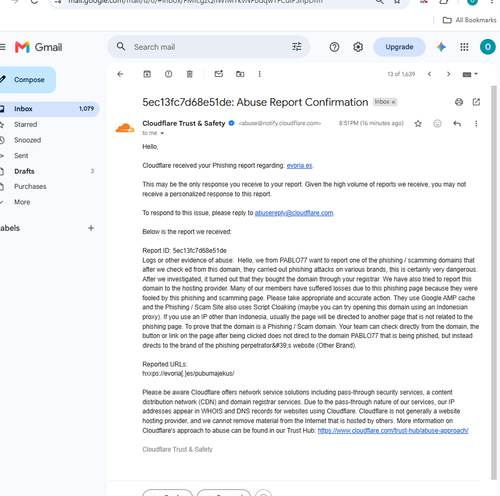Open the Cloudflare trust-hub abuse-approach link
The width and height of the screenshot is (500, 496).
[393, 431]
